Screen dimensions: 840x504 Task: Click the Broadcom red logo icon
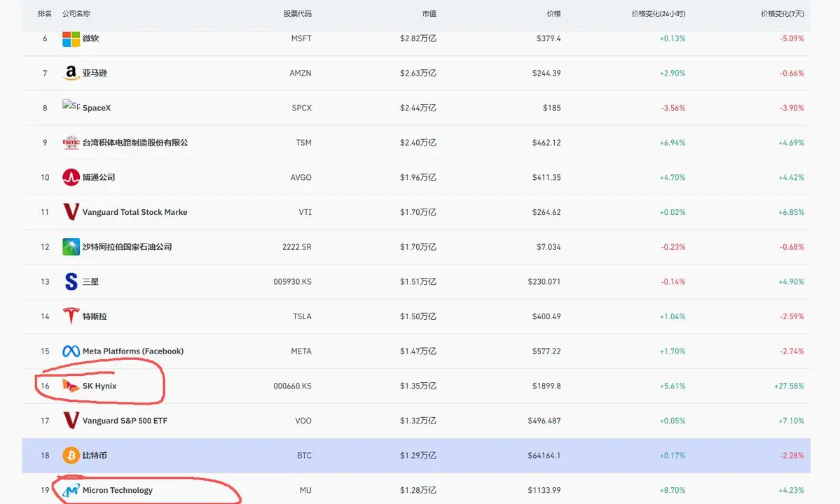(x=71, y=177)
